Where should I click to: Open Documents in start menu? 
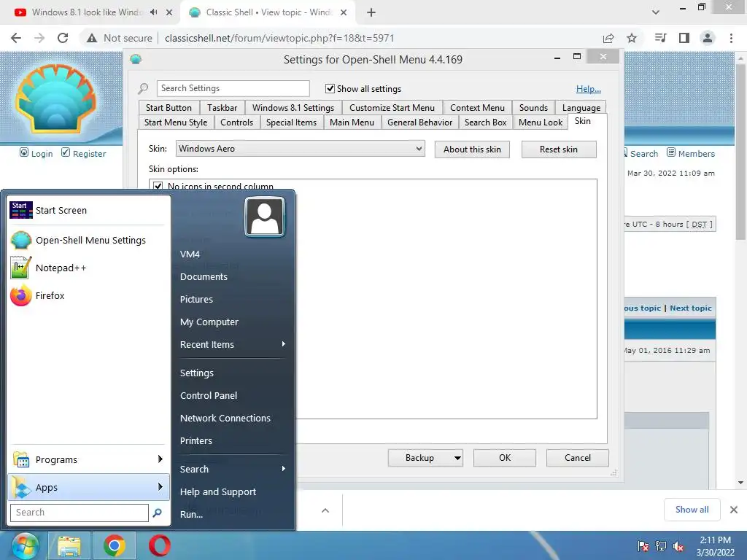coord(204,276)
